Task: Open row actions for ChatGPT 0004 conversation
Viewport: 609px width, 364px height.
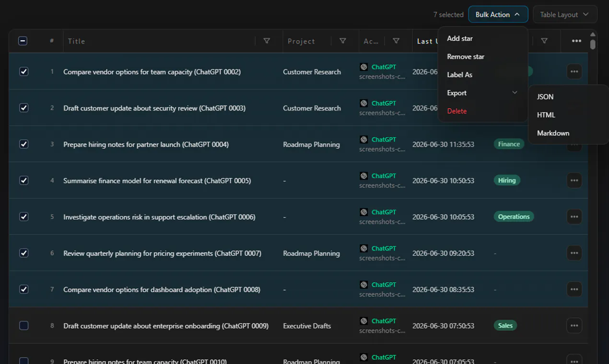Action: pos(574,144)
